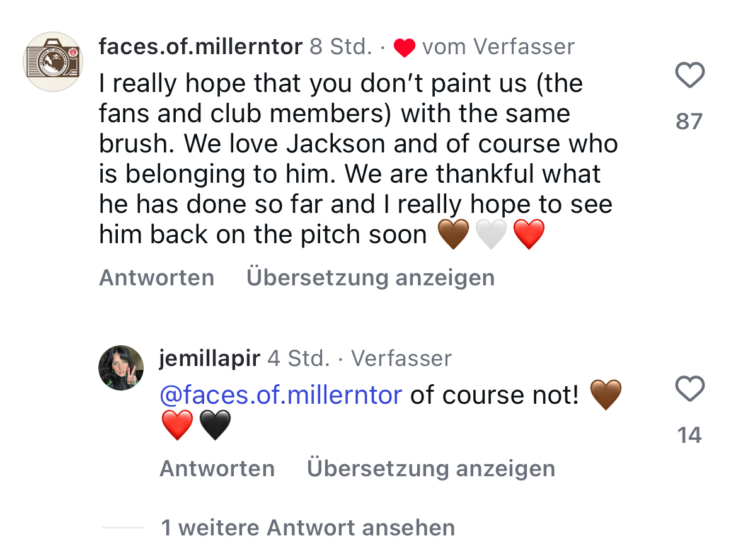Image resolution: width=743 pixels, height=560 pixels.
Task: Click the red heart emoji in jemillapir's reply
Action: pos(177,425)
